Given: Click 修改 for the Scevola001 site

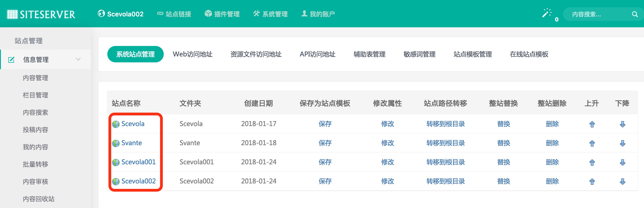Looking at the screenshot, I should point(387,162).
